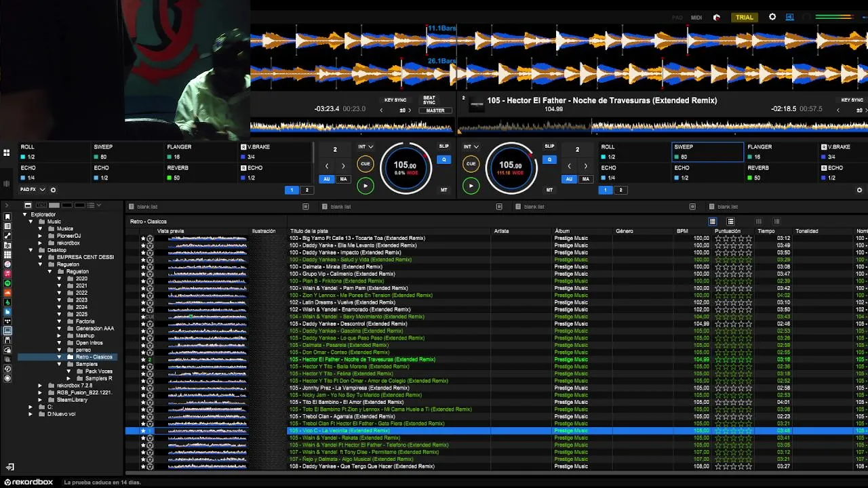Image resolution: width=868 pixels, height=488 pixels.
Task: Open the Tidal sidebar icon
Action: tap(7, 321)
